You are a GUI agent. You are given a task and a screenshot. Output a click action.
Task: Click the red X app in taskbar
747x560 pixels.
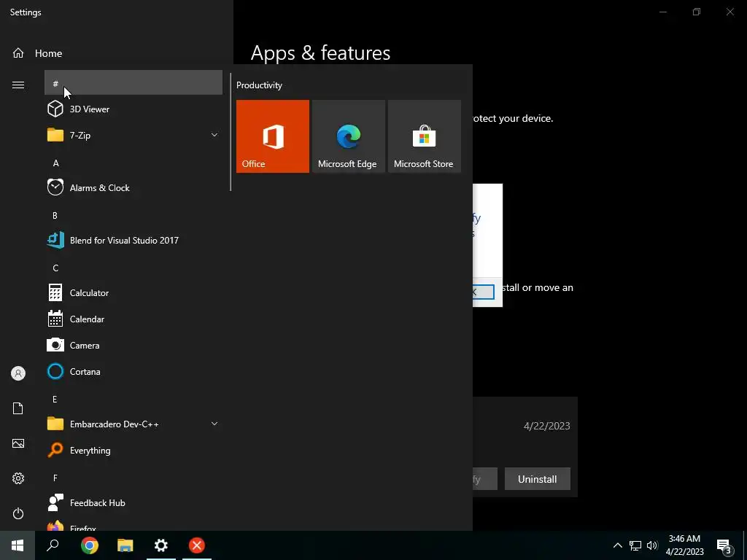click(197, 545)
